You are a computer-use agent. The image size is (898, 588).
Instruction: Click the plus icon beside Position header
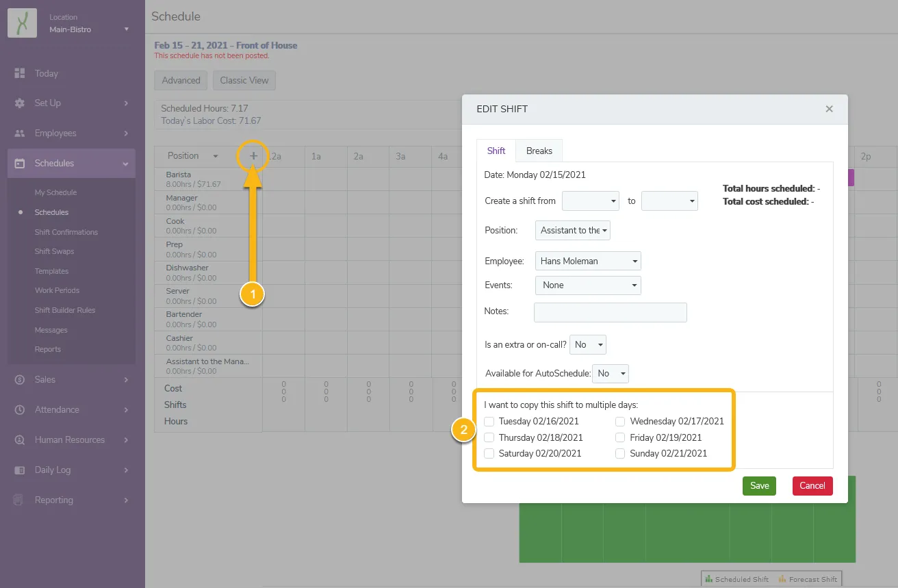pos(253,156)
